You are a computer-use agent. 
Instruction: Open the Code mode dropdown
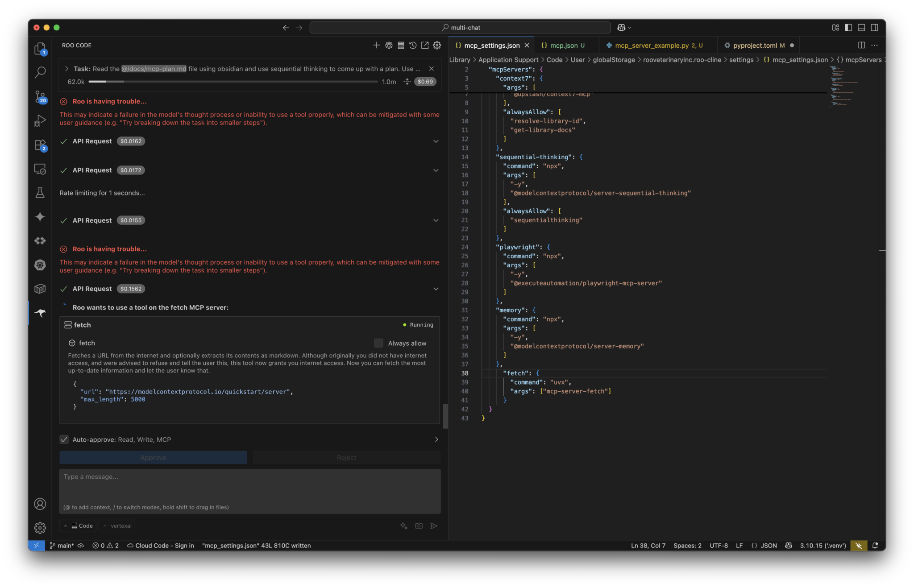(x=78, y=526)
